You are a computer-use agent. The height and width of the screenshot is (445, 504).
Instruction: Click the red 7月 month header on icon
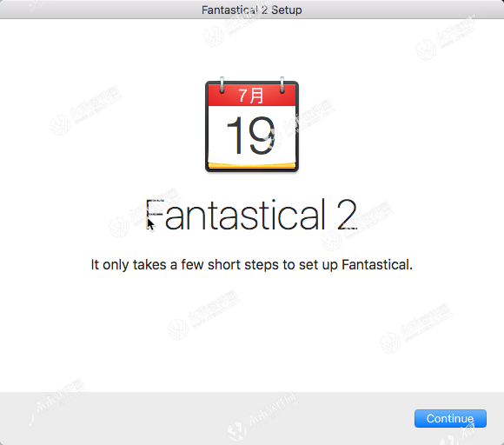pos(252,96)
